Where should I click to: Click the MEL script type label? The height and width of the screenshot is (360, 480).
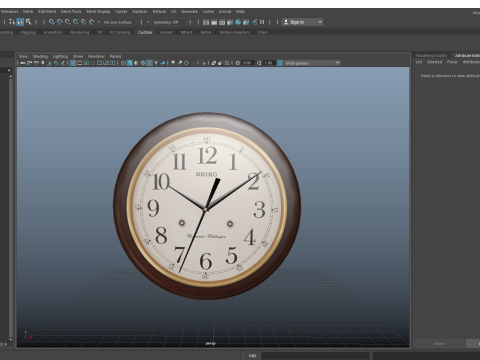[253, 356]
